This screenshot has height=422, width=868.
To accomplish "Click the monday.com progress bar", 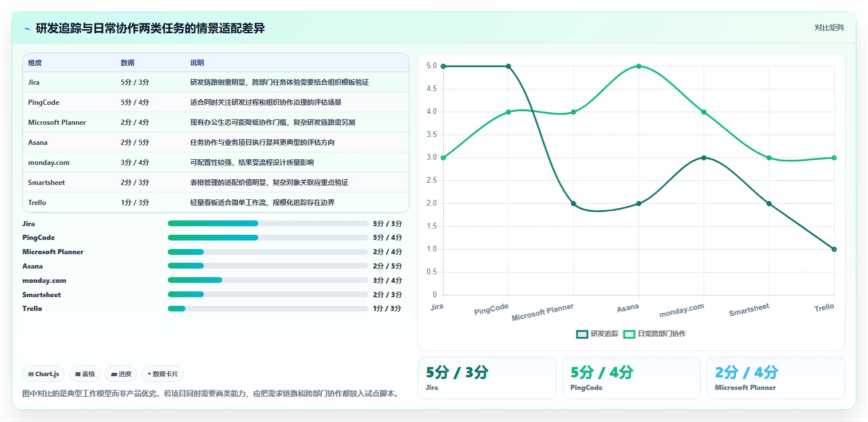I will pyautogui.click(x=267, y=280).
